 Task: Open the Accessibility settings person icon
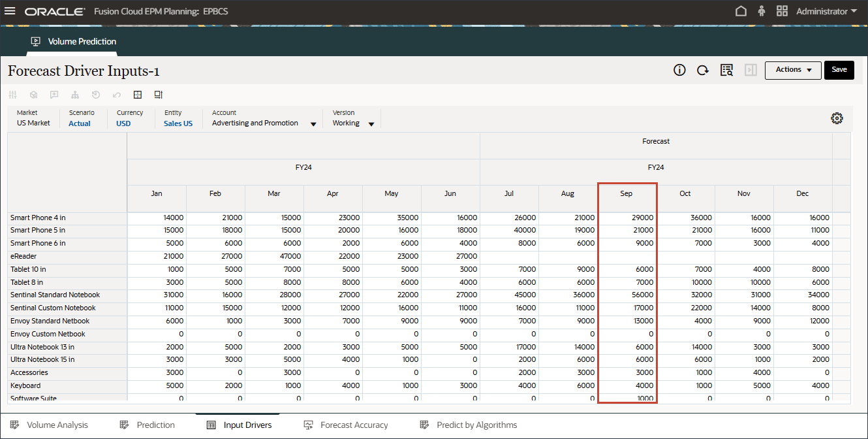click(x=761, y=12)
